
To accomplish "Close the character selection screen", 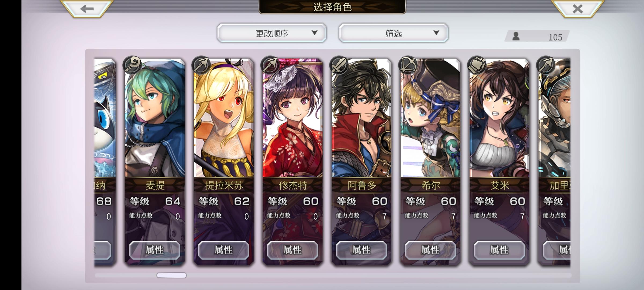I will pyautogui.click(x=577, y=9).
